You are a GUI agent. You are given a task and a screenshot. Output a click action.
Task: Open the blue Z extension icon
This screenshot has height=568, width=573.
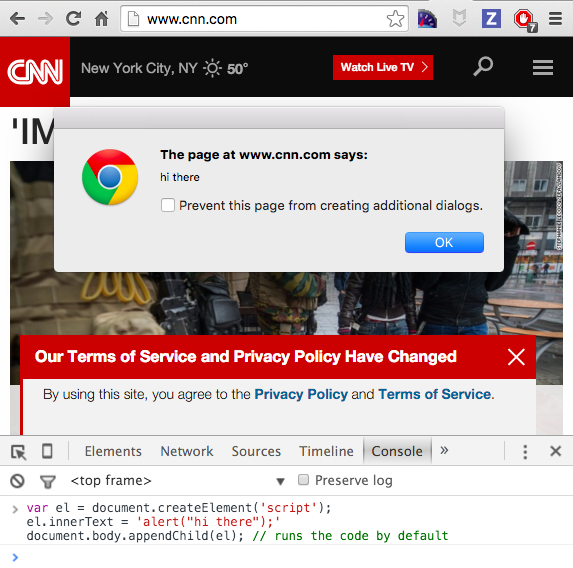pos(492,18)
